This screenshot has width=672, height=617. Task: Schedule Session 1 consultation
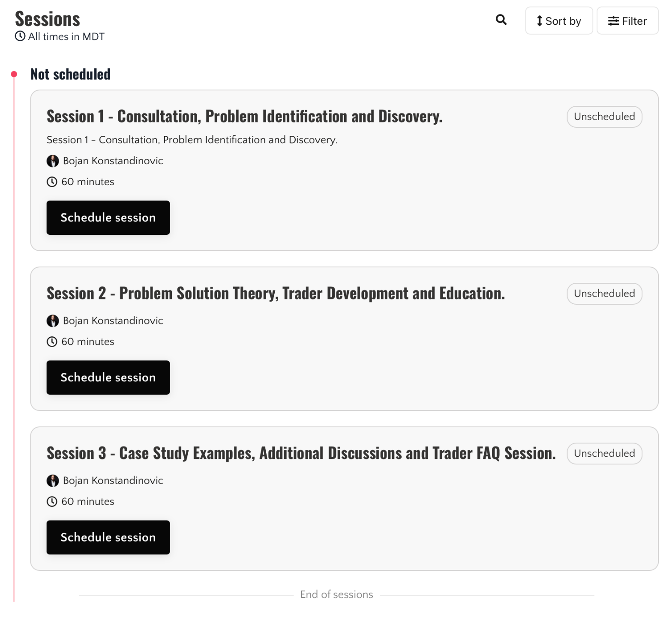tap(108, 218)
